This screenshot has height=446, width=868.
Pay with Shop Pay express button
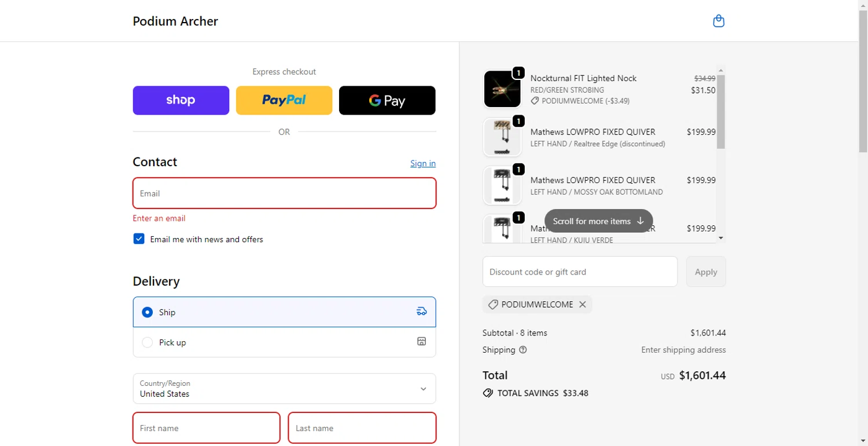click(181, 100)
